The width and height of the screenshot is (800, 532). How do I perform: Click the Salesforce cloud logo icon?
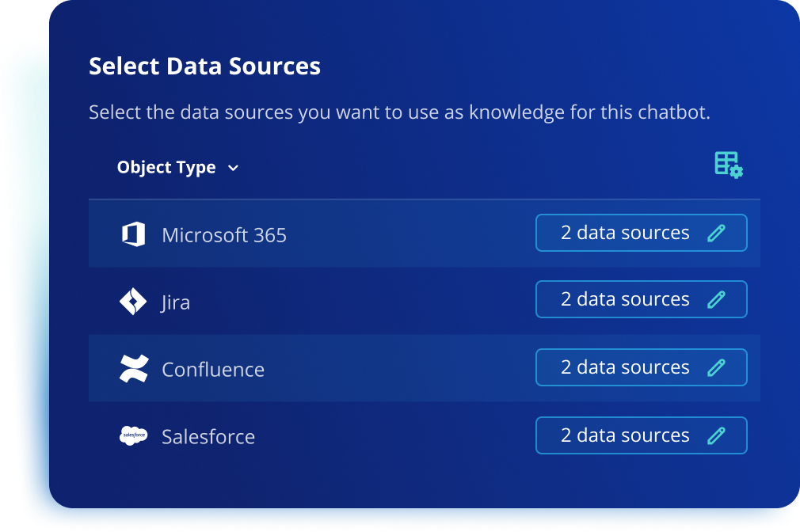point(134,435)
